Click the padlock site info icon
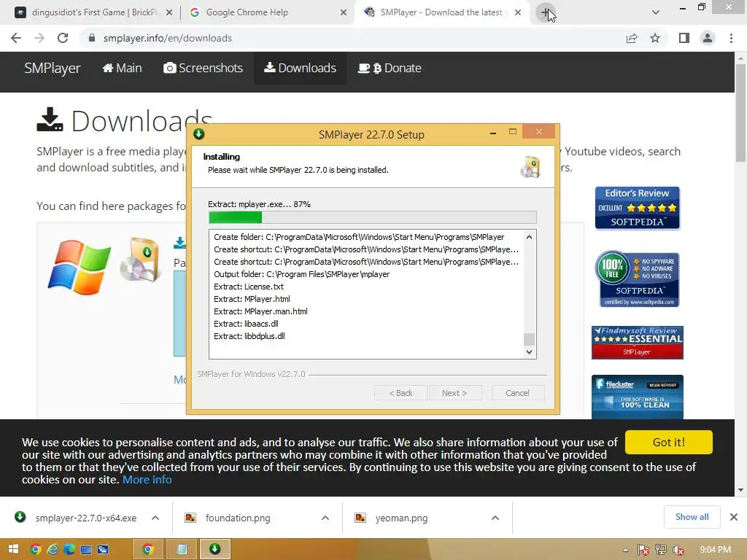The height and width of the screenshot is (560, 747). pos(92,38)
